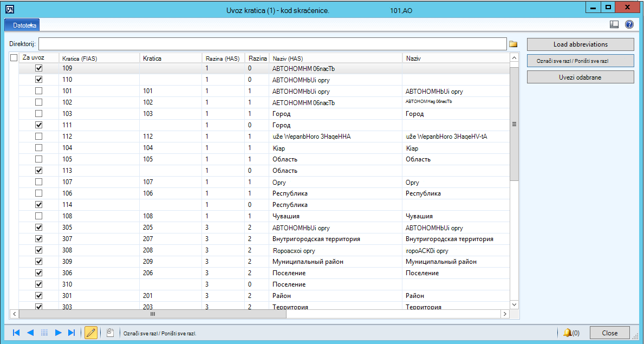Image resolution: width=644 pixels, height=344 pixels.
Task: Sort by Kratica (FIAS) column header
Action: (x=100, y=58)
